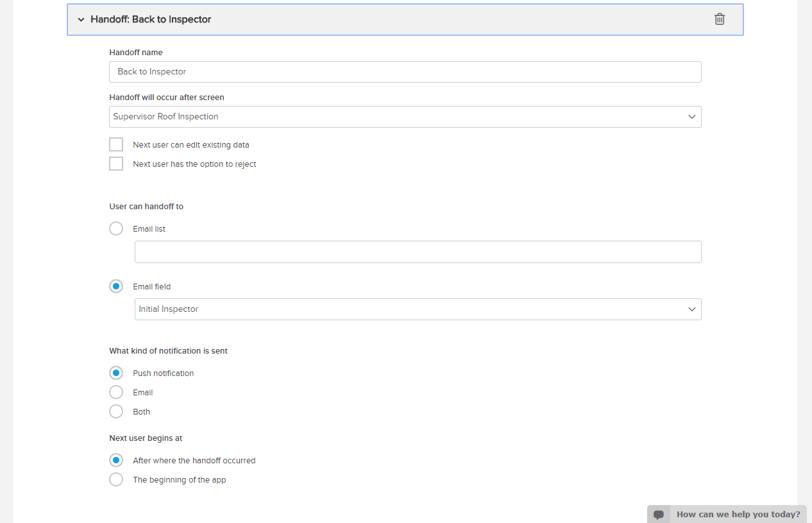Check Next user has the option to reject

point(116,164)
